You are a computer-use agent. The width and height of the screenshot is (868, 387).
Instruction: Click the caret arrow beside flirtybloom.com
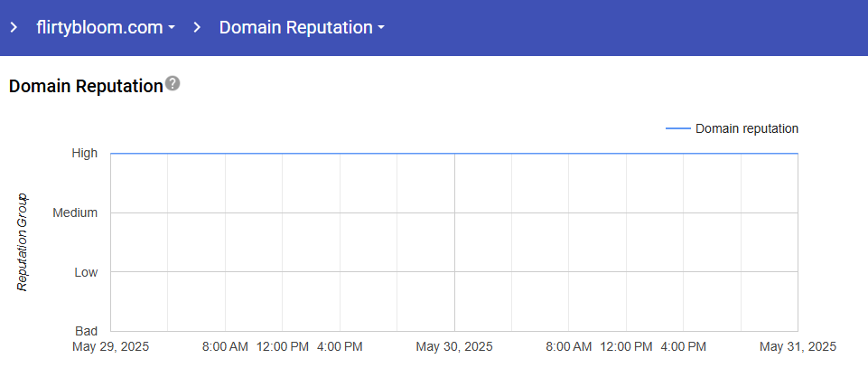pyautogui.click(x=172, y=28)
